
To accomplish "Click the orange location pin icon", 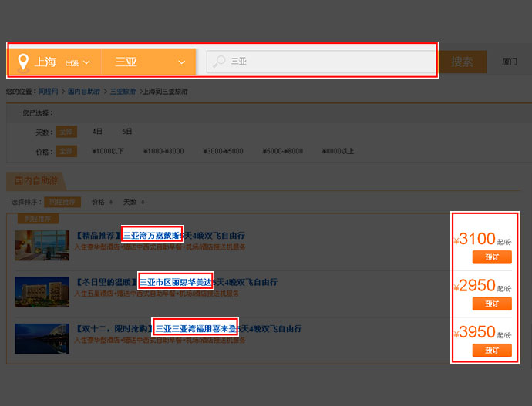I will [x=23, y=62].
